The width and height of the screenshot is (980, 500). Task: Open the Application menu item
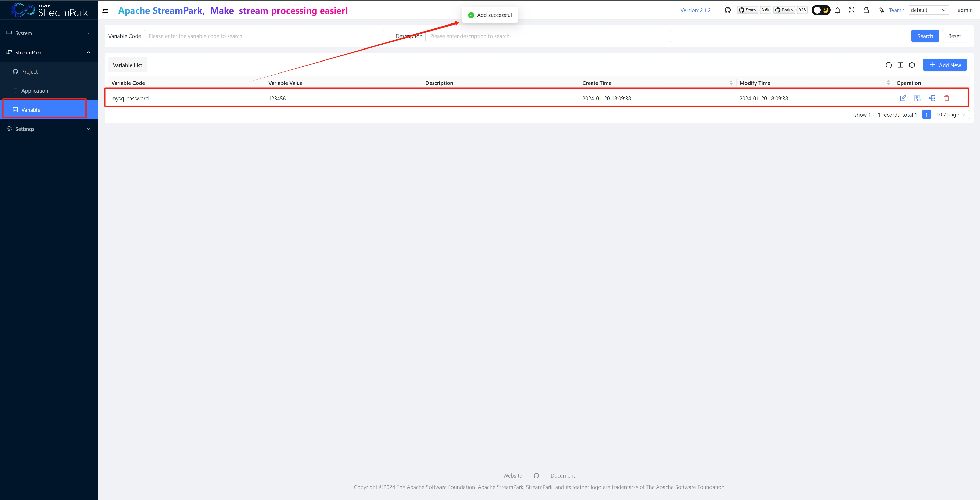point(35,91)
